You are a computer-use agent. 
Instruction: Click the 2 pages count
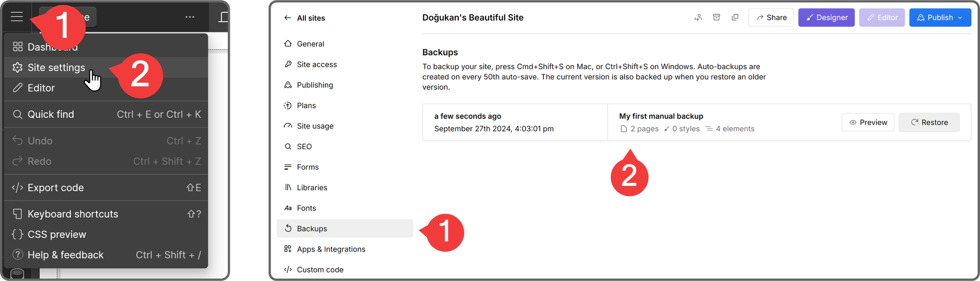[x=639, y=129]
